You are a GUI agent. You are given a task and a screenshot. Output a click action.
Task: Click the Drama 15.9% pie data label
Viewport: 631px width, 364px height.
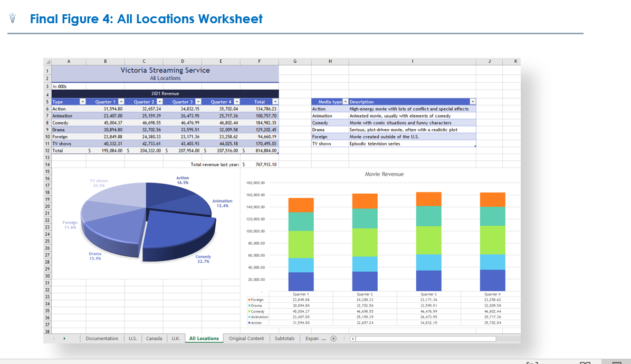point(95,256)
